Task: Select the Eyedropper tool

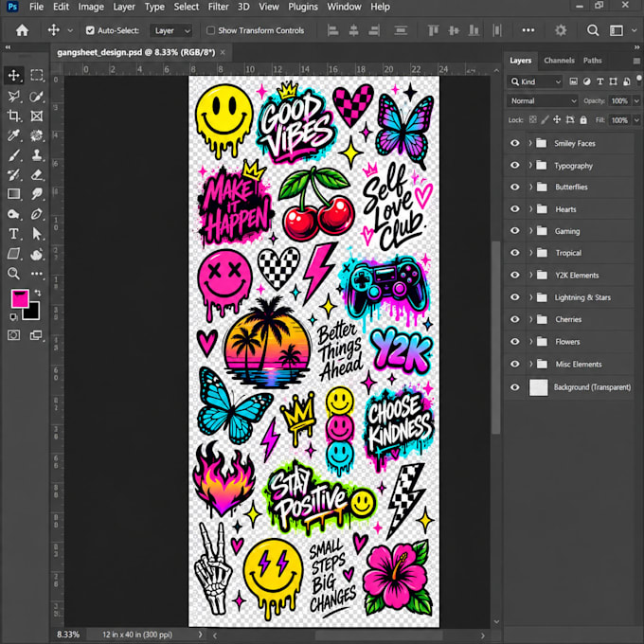Action: [x=13, y=135]
